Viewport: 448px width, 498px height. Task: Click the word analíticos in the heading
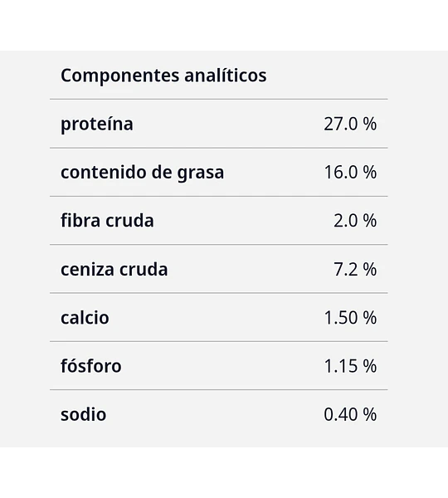(226, 75)
